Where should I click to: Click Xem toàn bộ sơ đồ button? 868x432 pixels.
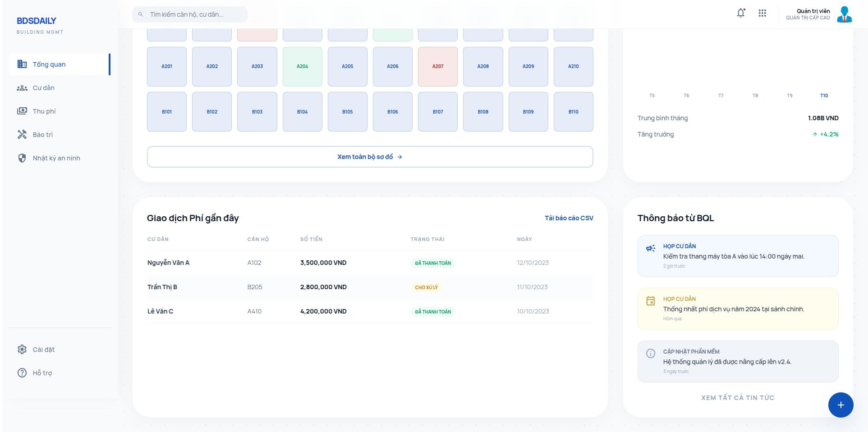pos(370,157)
